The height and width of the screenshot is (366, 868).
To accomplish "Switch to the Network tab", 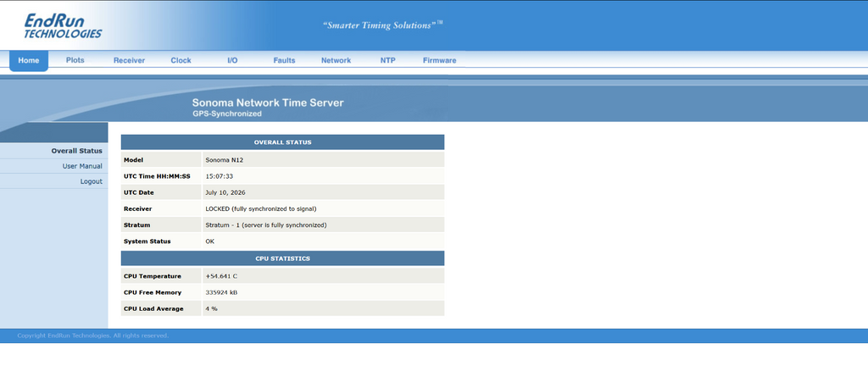I will (x=336, y=61).
